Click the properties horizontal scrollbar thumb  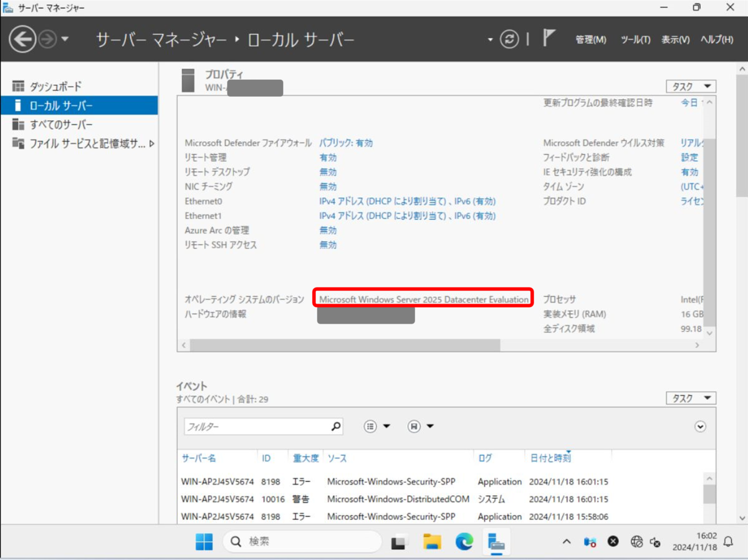point(345,345)
